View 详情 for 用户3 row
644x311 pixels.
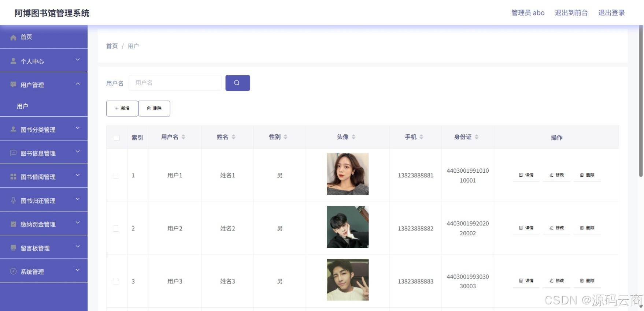coord(526,281)
